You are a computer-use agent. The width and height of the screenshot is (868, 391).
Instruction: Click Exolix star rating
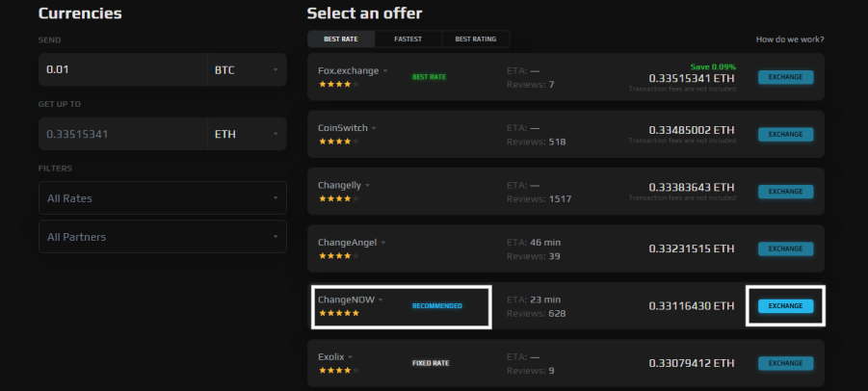click(339, 371)
